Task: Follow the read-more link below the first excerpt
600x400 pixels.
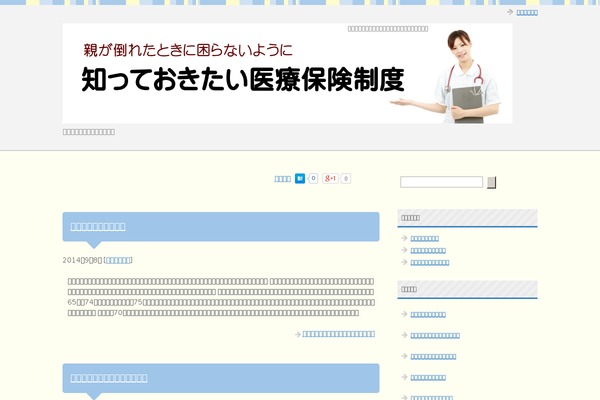Action: tap(339, 334)
